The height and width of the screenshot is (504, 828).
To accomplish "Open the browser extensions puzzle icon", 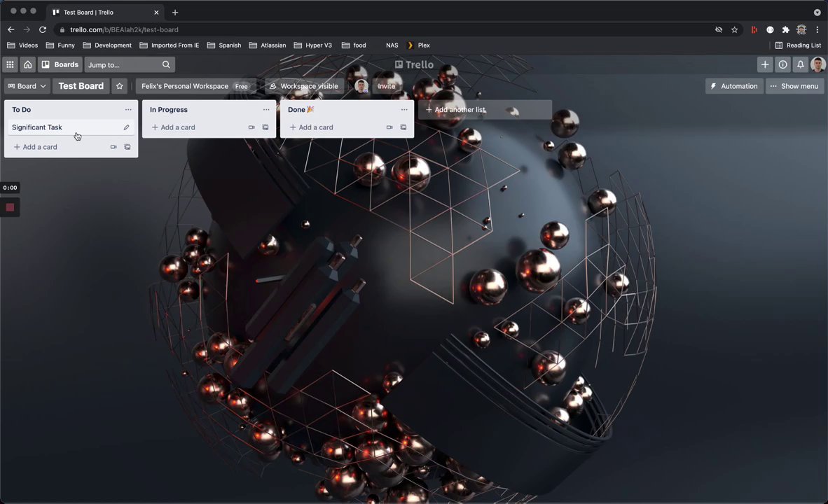I will tap(786, 29).
